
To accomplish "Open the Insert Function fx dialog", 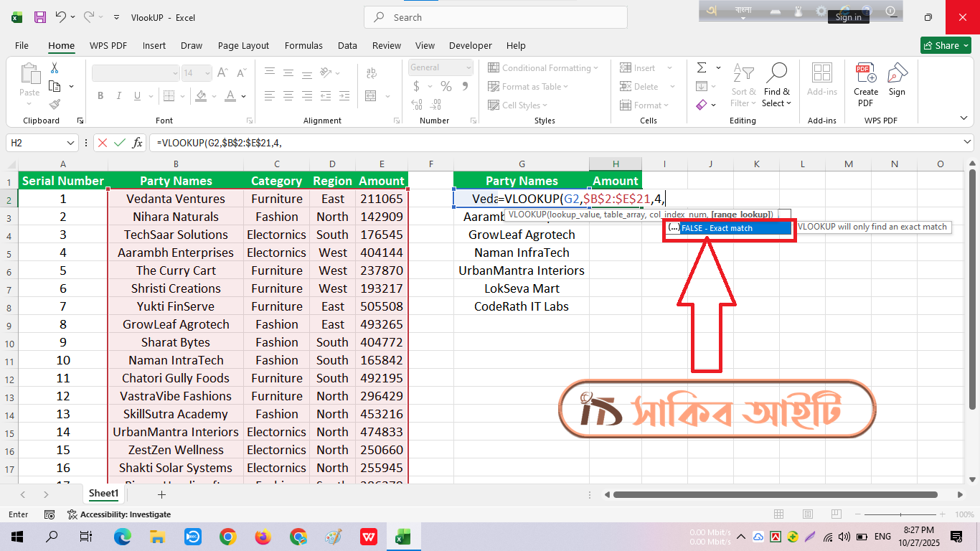I will [137, 143].
